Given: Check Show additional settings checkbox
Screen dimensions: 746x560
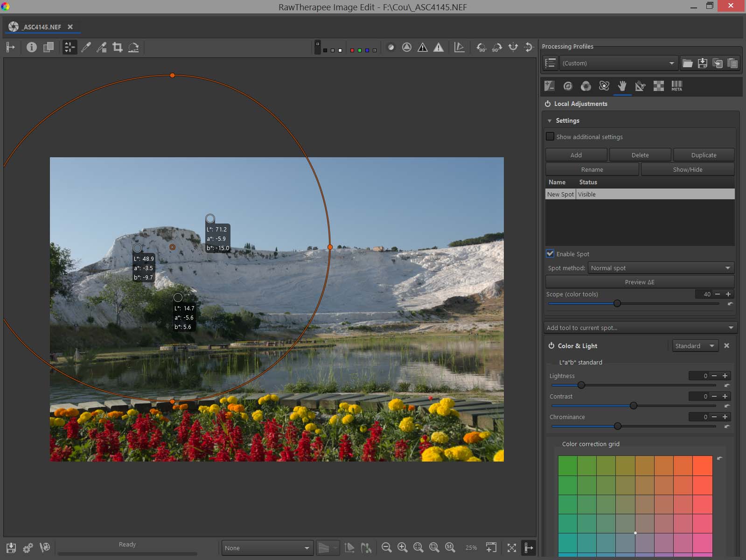Looking at the screenshot, I should click(x=551, y=137).
